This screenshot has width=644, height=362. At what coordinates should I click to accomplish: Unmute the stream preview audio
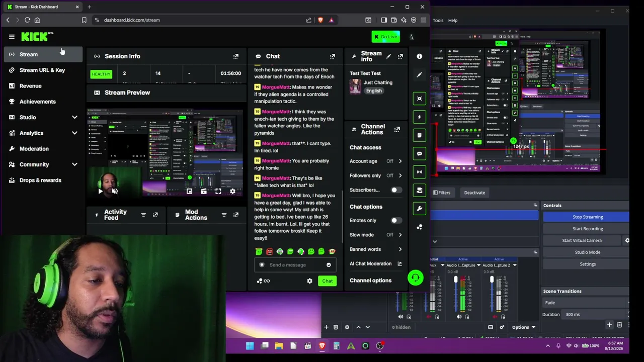(x=115, y=192)
